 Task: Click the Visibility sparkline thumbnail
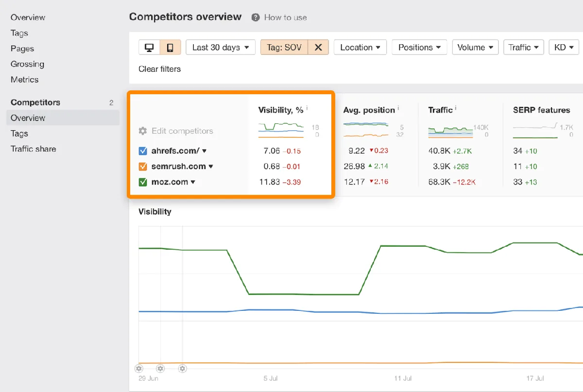click(281, 130)
